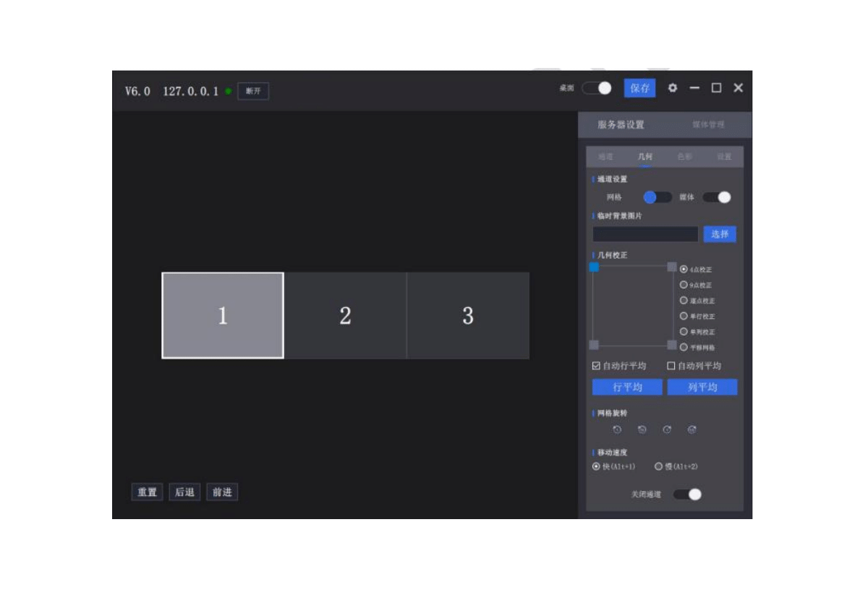Click the 重置 reset button
The height and width of the screenshot is (603, 868).
tap(147, 492)
